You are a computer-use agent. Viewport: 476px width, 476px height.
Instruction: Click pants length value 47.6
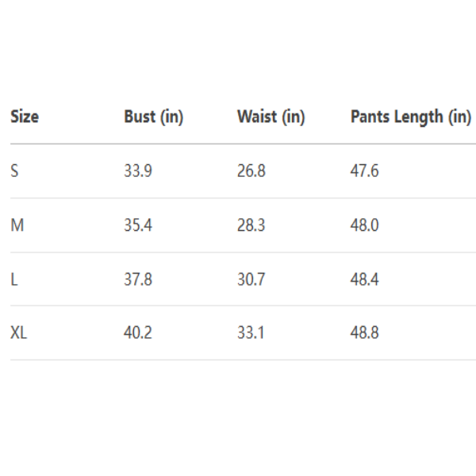pos(365,171)
